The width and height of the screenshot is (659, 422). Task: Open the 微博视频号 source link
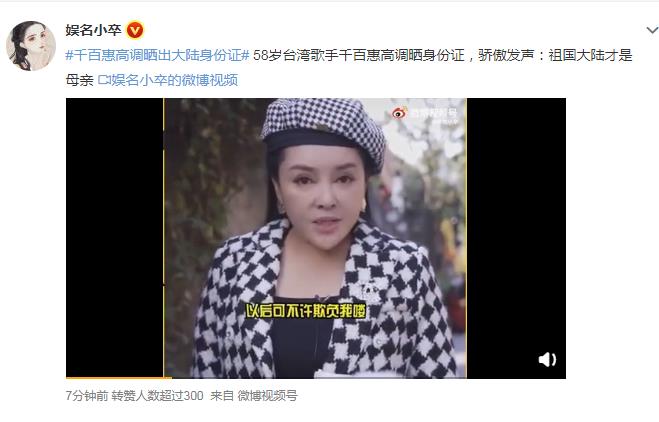tap(267, 396)
